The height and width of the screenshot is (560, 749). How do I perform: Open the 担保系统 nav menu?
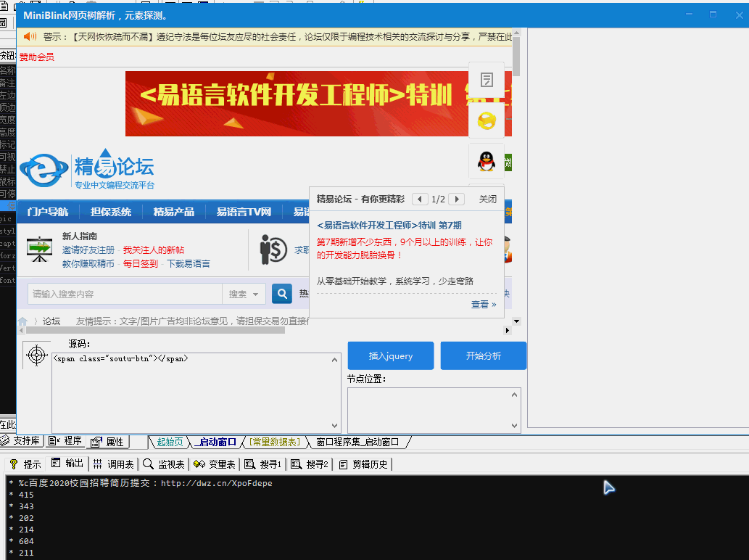click(x=111, y=212)
